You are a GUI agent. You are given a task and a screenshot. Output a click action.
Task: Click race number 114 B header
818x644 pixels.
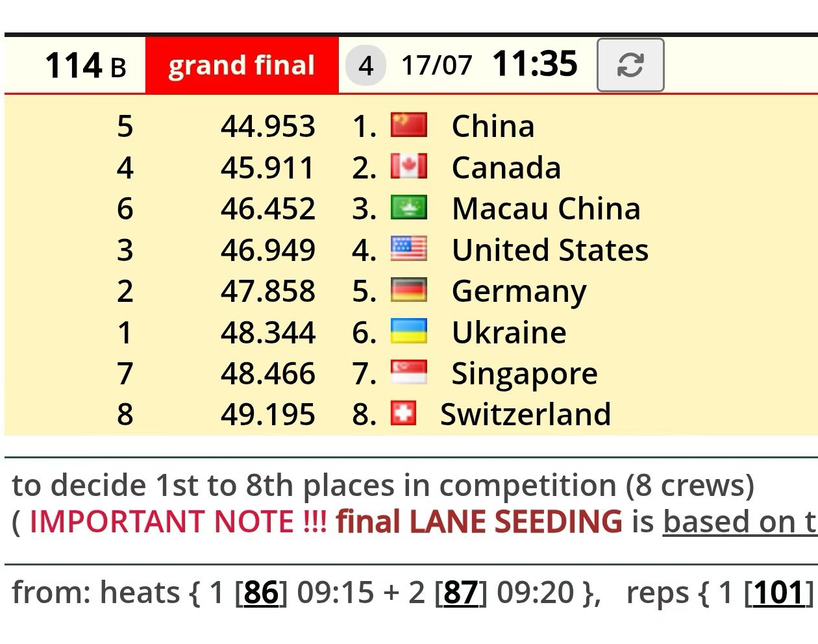pyautogui.click(x=85, y=66)
